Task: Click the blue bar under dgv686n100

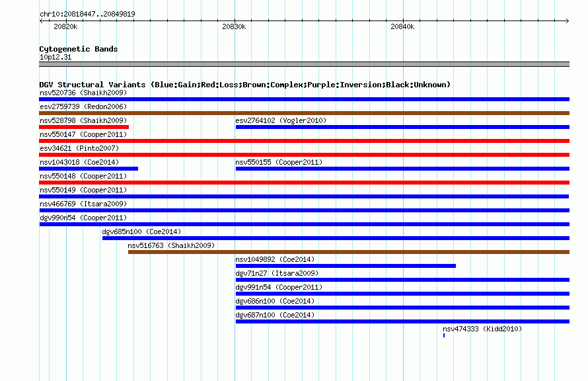Action: tap(402, 308)
